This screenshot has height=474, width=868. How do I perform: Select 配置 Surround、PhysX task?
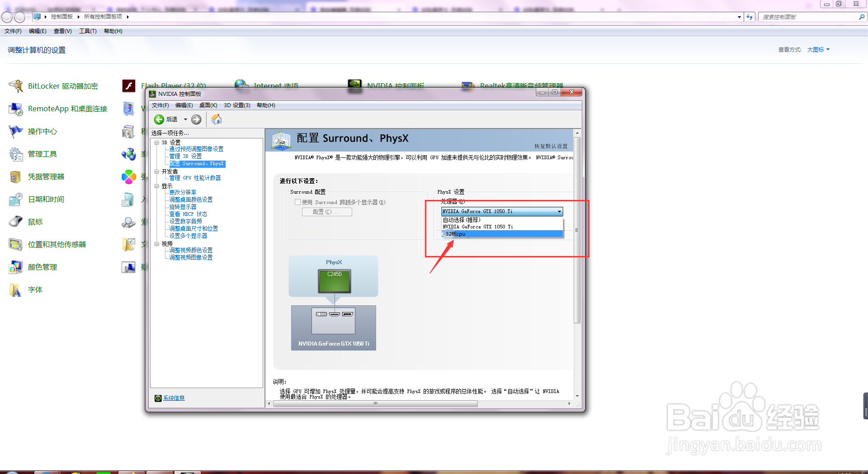(197, 164)
